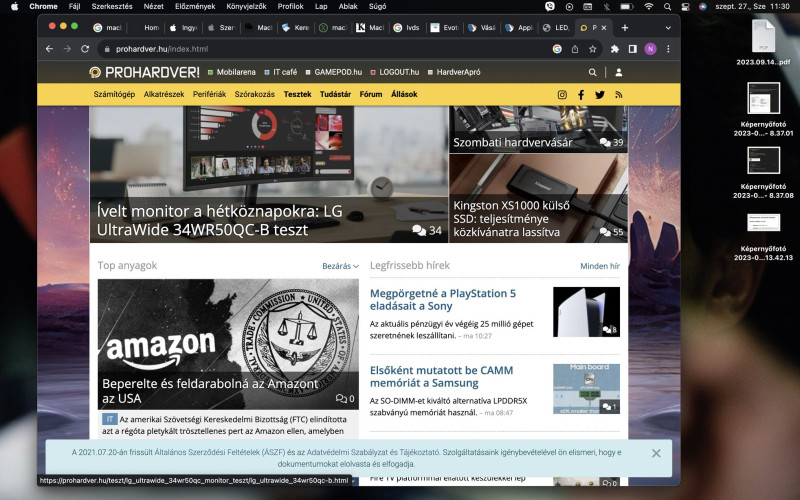800x500 pixels.
Task: Collapse Top anyagok with Bezárás
Action: point(340,266)
